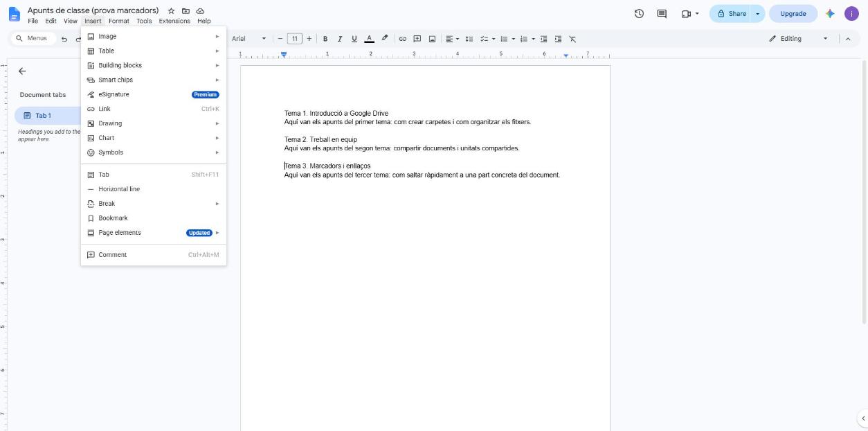Add comment from toolbar icon

click(x=417, y=39)
